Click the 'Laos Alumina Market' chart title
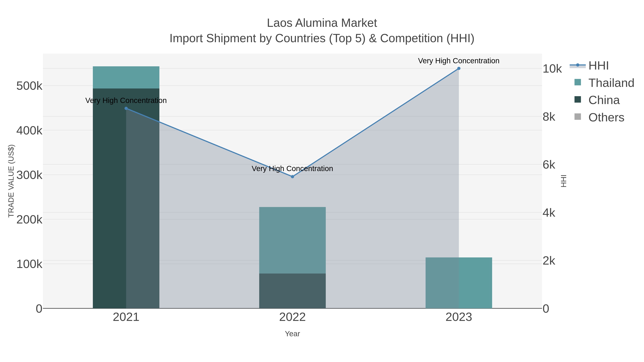 pyautogui.click(x=322, y=23)
